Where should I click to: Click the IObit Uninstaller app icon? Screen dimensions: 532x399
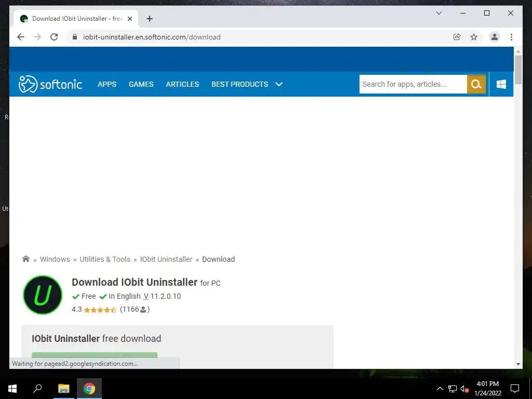click(x=43, y=295)
